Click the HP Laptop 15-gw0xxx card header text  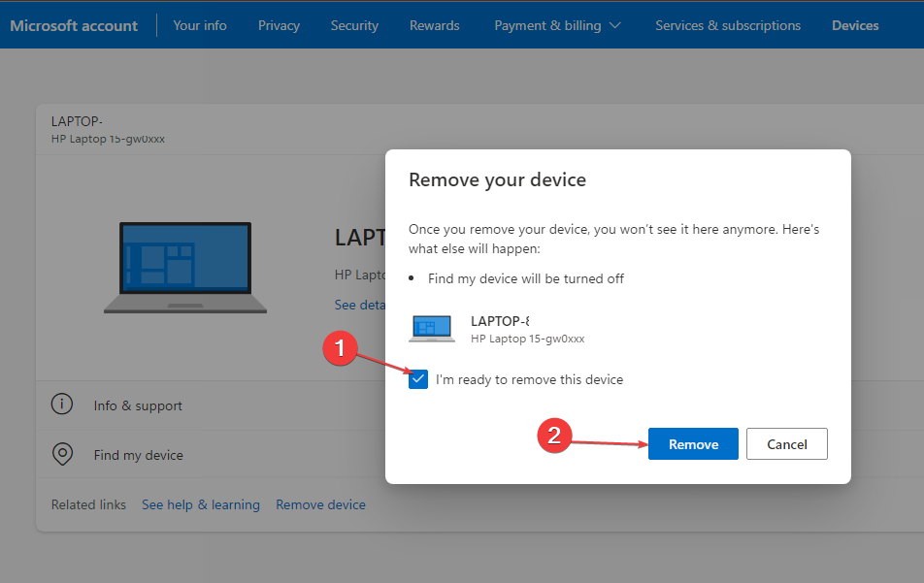click(x=108, y=139)
